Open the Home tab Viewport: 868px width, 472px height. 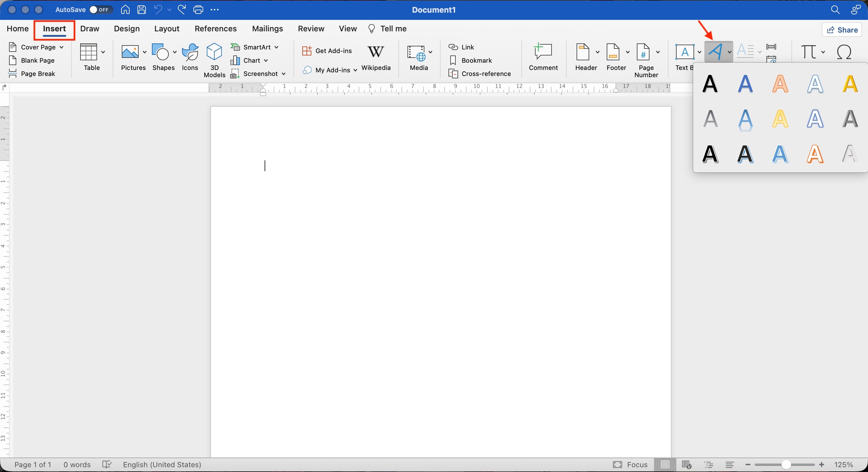pyautogui.click(x=17, y=29)
